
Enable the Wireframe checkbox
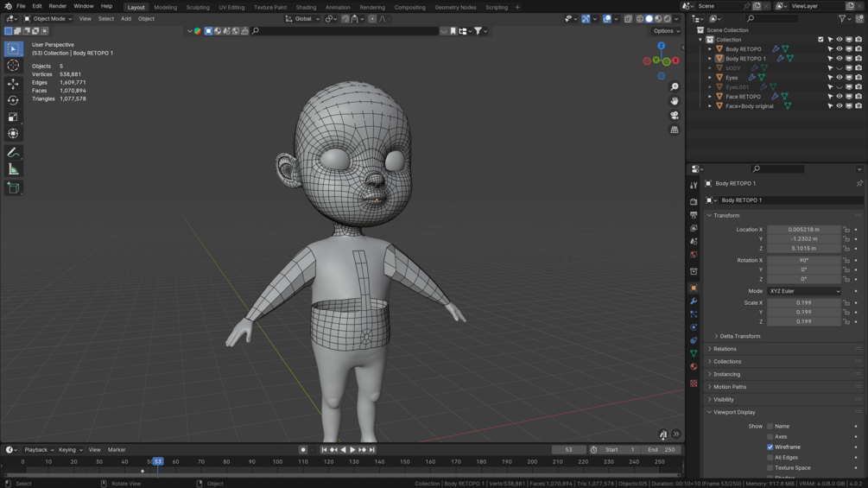770,447
